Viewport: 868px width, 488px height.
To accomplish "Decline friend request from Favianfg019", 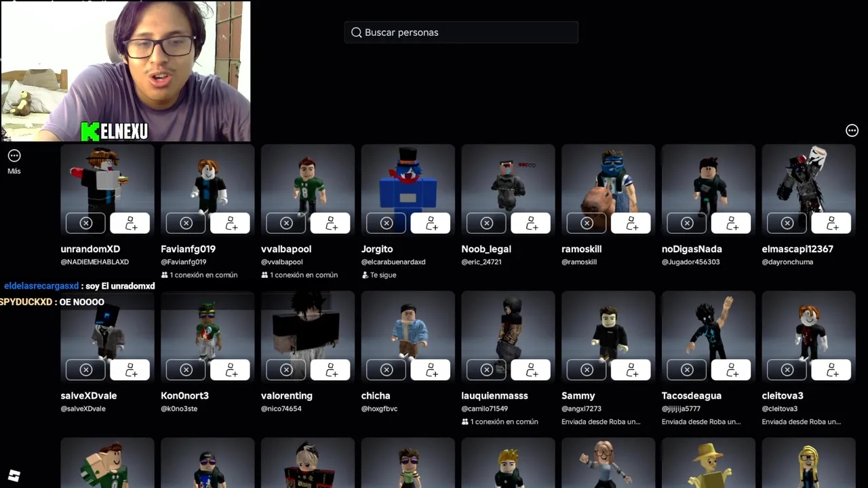I will tap(186, 223).
